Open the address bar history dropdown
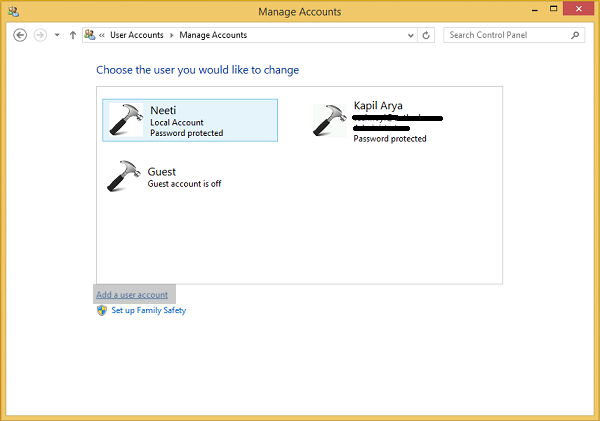The width and height of the screenshot is (600, 421). 411,35
